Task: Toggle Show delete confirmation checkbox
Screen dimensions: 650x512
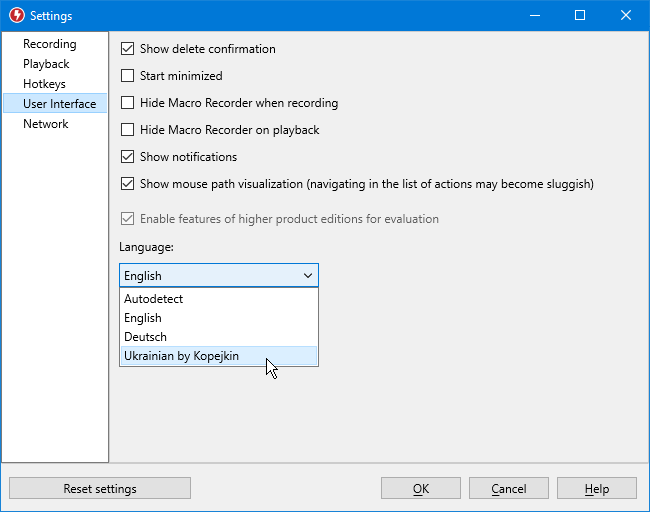Action: click(127, 49)
